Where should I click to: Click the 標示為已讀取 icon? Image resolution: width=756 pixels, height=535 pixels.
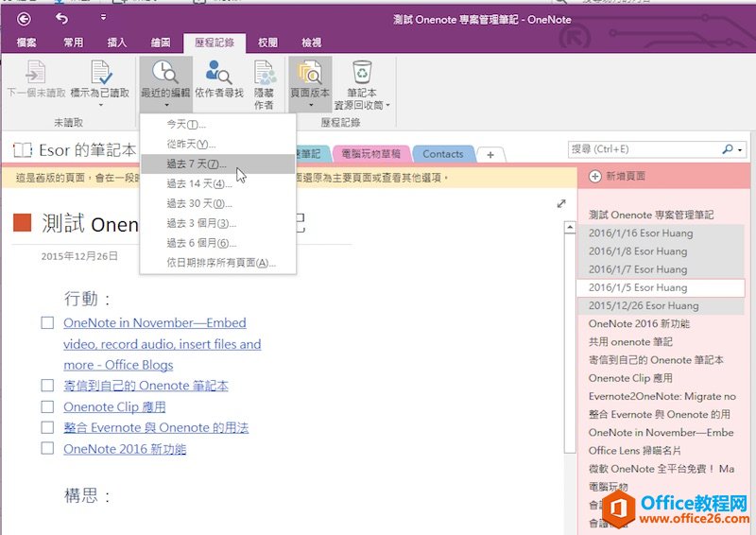(x=101, y=72)
